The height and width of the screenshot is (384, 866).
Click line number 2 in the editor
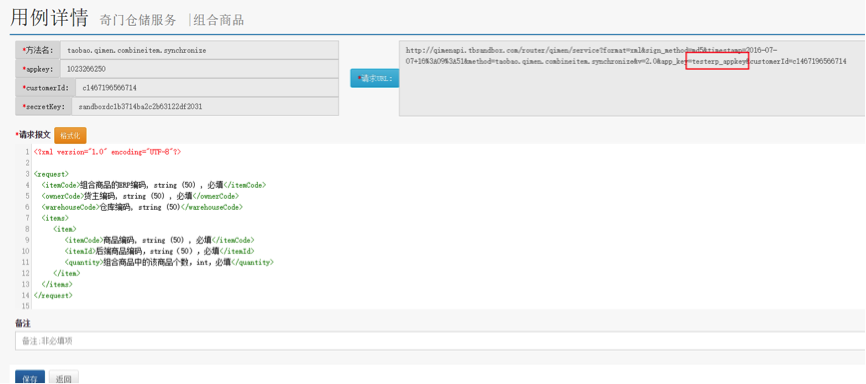coord(27,162)
